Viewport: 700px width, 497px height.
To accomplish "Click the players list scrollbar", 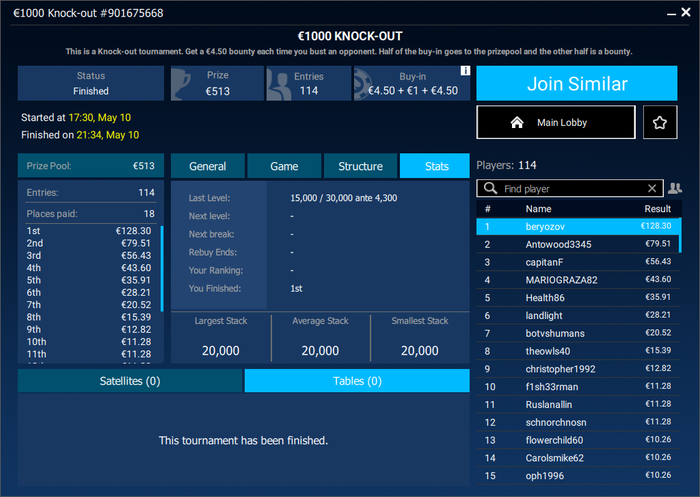I will pos(680,235).
